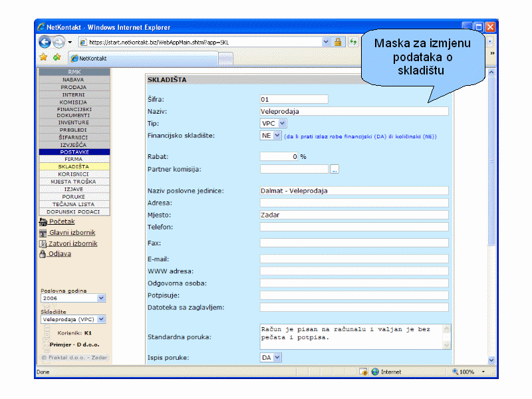Click the Add to Favorites icon
The height and width of the screenshot is (399, 532).
[x=57, y=57]
